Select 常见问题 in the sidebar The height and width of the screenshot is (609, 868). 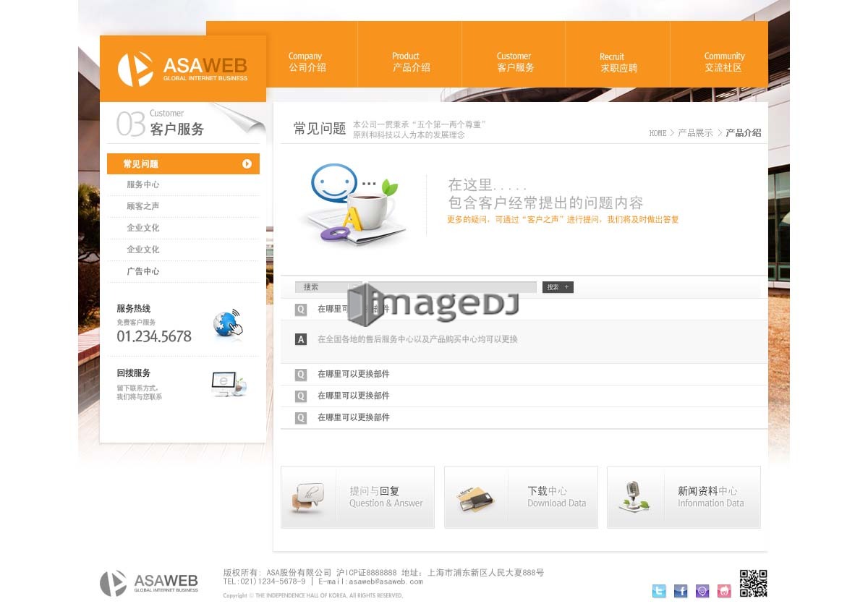coord(183,163)
